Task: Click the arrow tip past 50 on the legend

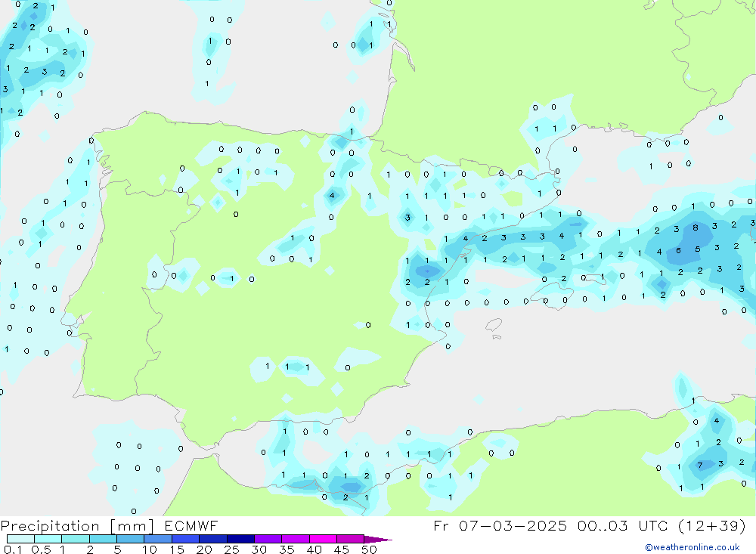Action: tap(378, 540)
